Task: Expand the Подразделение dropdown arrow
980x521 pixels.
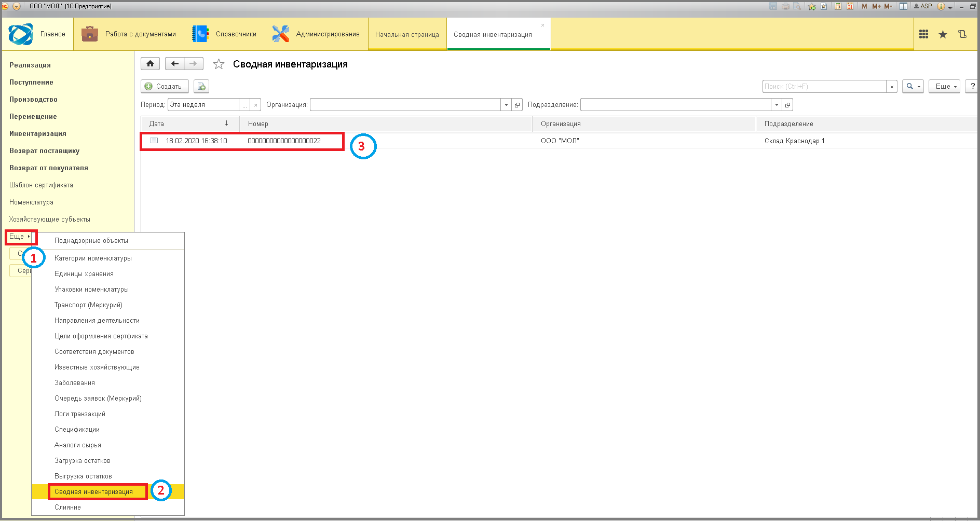Action: pyautogui.click(x=777, y=105)
